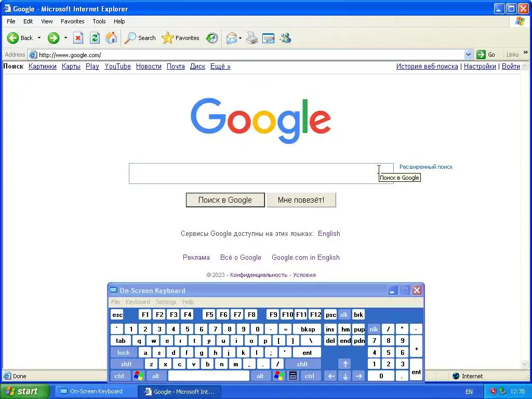Screen dimensions: 532x399
Task: Toggle right shft key on keyboard
Action: click(302, 364)
